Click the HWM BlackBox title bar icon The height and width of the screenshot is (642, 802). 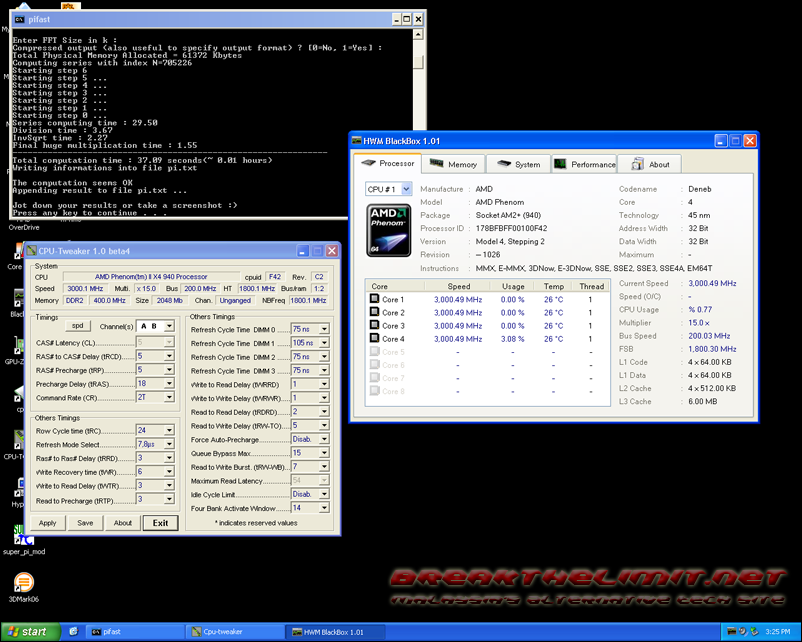click(x=357, y=141)
